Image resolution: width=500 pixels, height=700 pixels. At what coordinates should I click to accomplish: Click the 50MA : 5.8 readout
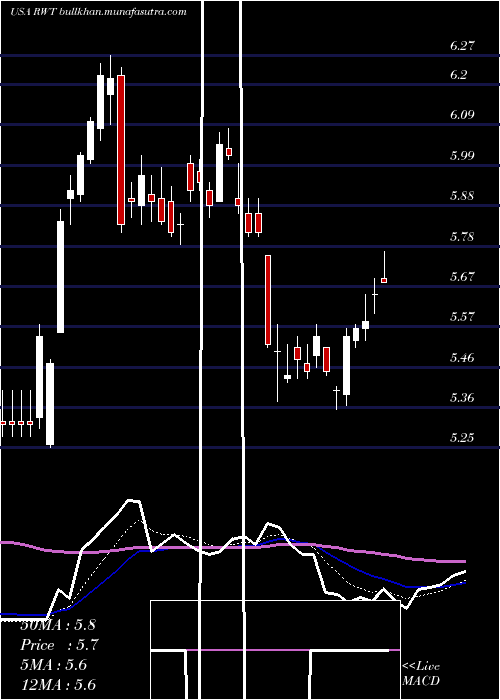tap(58, 625)
